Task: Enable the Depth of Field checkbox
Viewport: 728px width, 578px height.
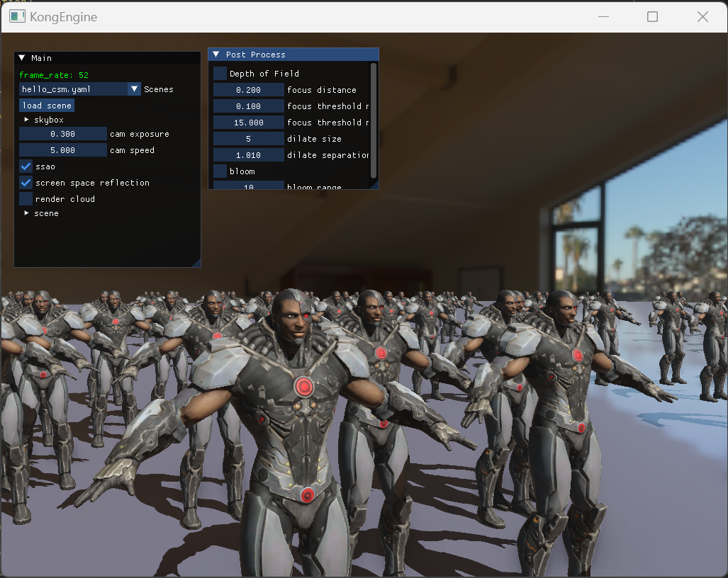Action: (x=220, y=73)
